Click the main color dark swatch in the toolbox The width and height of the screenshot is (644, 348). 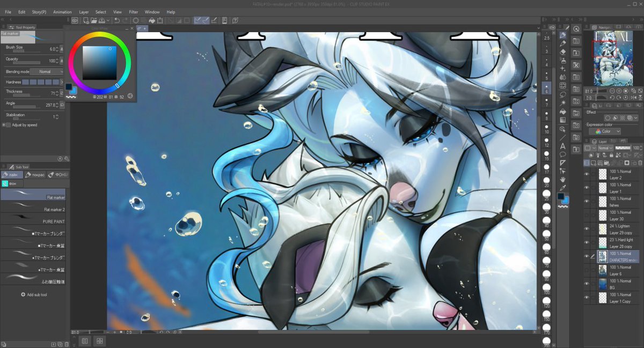561,197
